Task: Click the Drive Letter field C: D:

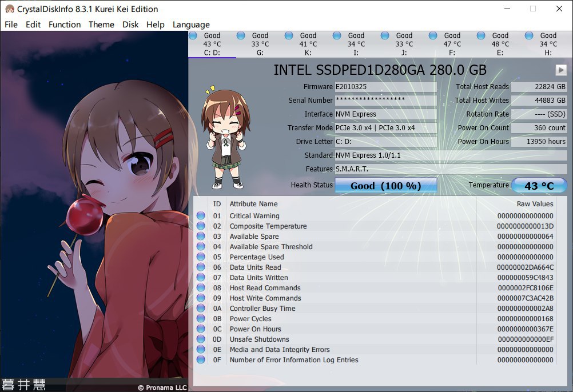Action: (386, 141)
